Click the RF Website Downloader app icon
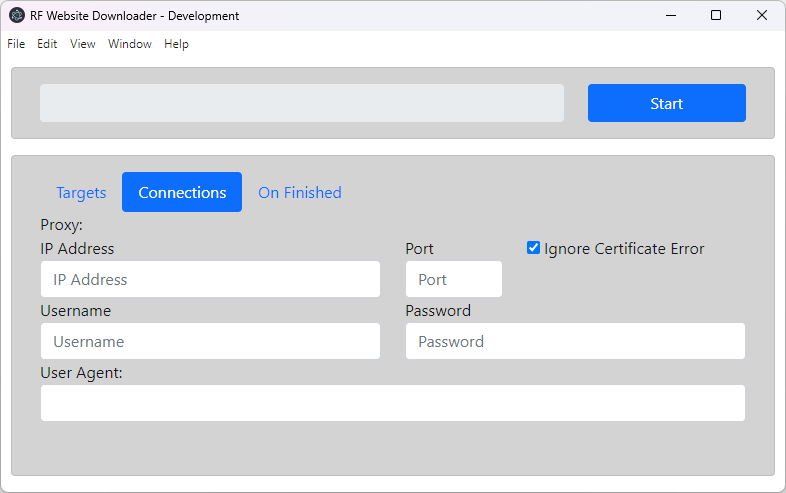The height and width of the screenshot is (493, 786). pos(17,16)
